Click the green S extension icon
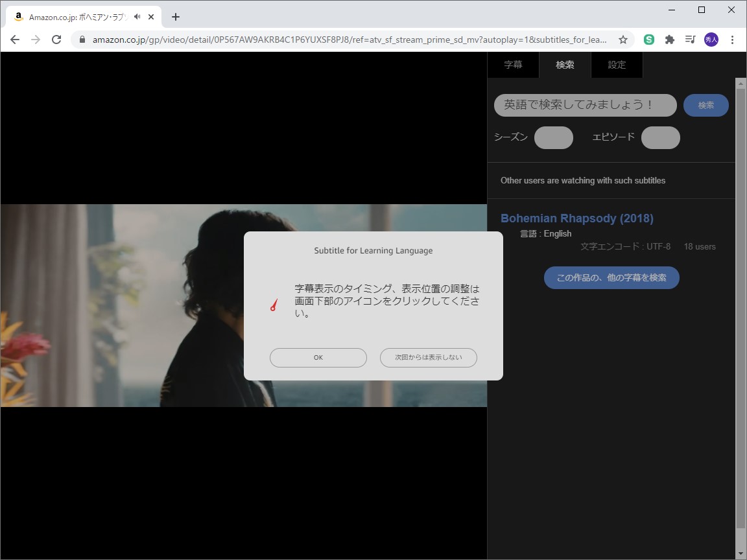 click(x=648, y=40)
